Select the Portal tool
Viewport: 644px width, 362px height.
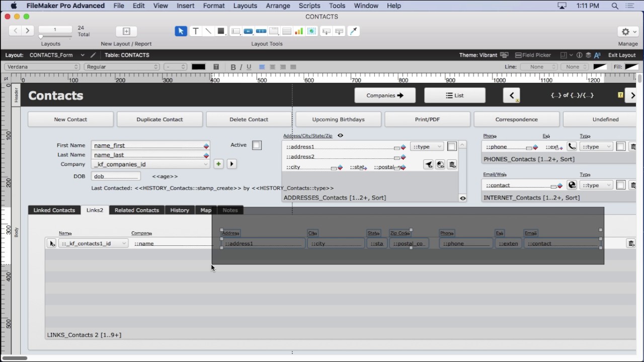tap(287, 31)
